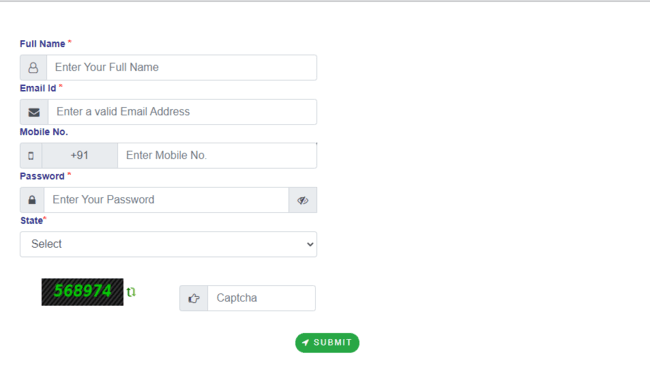Click the Password field label
The width and height of the screenshot is (650, 376).
[42, 176]
